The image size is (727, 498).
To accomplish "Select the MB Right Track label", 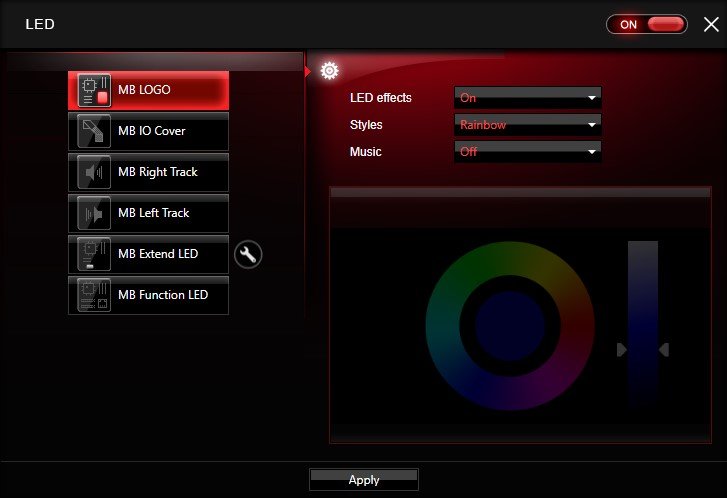I will [158, 172].
